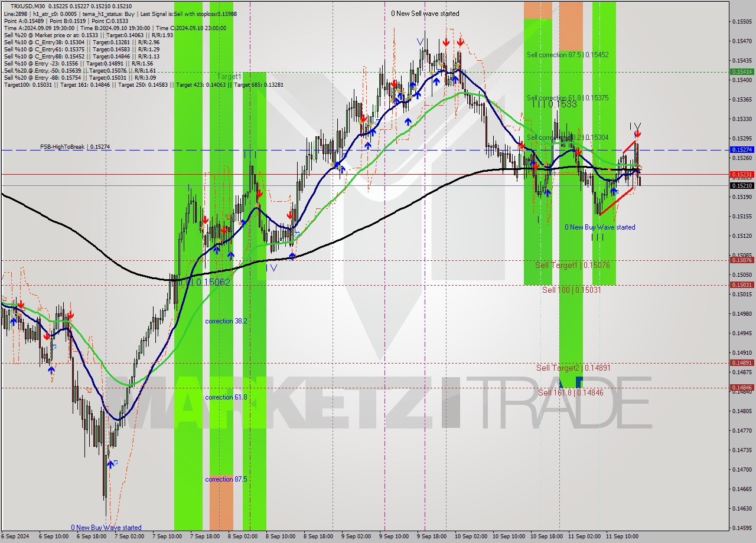
Task: Click the 0.15031 price tag on axis
Action: click(742, 284)
